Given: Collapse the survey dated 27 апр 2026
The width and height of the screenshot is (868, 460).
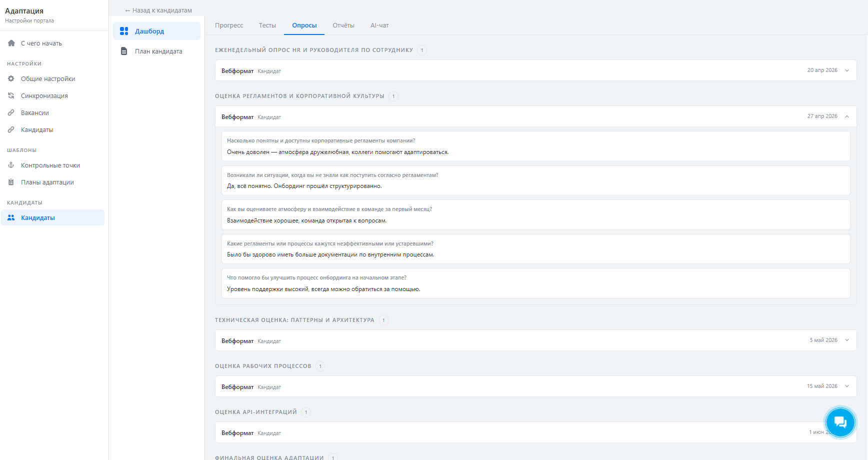Looking at the screenshot, I should click(x=847, y=116).
